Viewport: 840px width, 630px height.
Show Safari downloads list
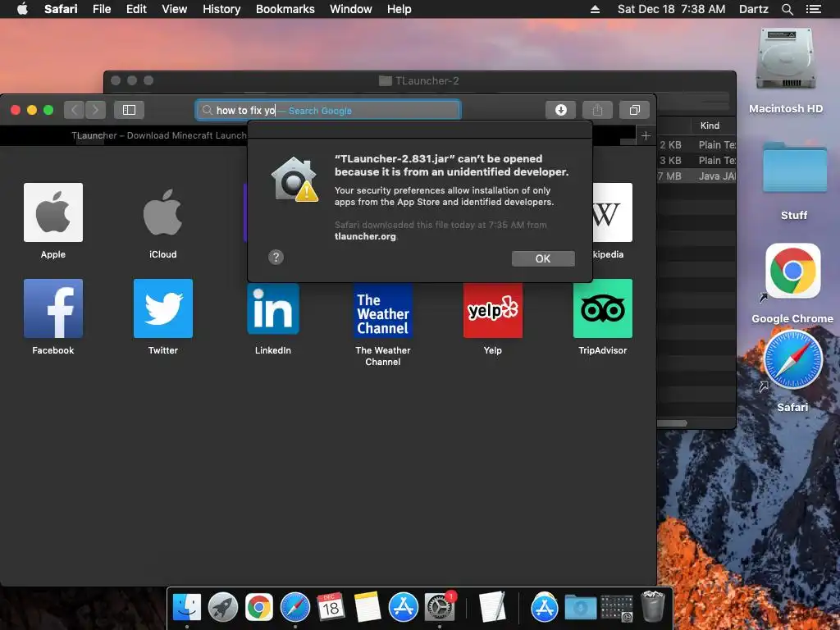(561, 110)
